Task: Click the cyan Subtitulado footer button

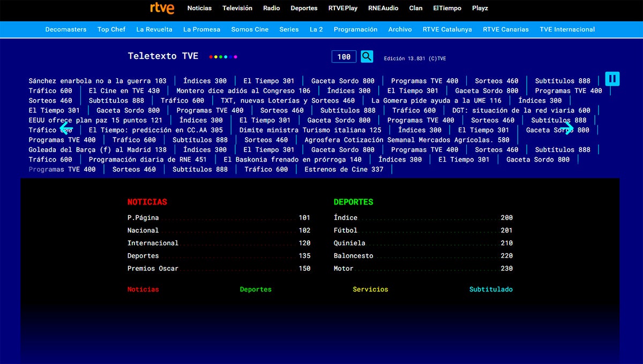Action: coord(491,289)
